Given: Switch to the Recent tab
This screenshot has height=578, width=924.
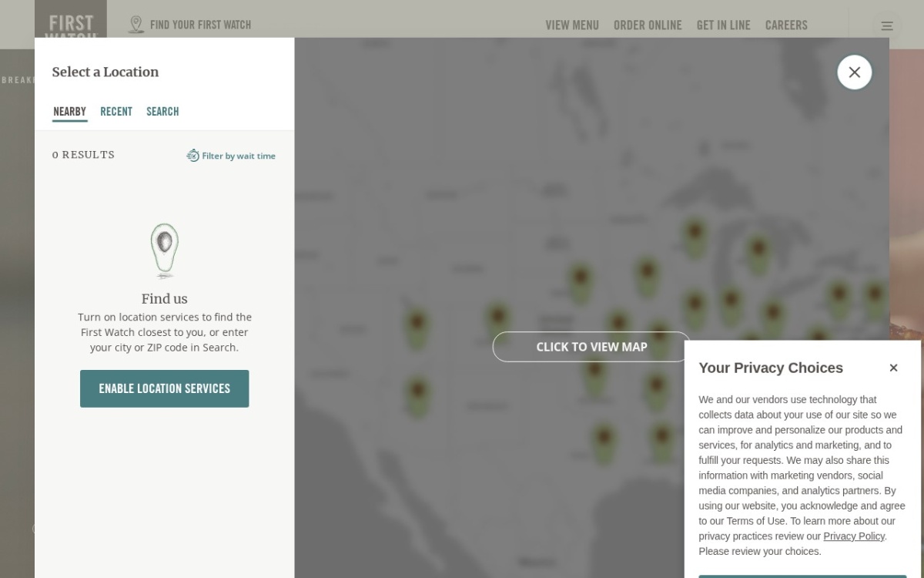Looking at the screenshot, I should click(x=116, y=112).
